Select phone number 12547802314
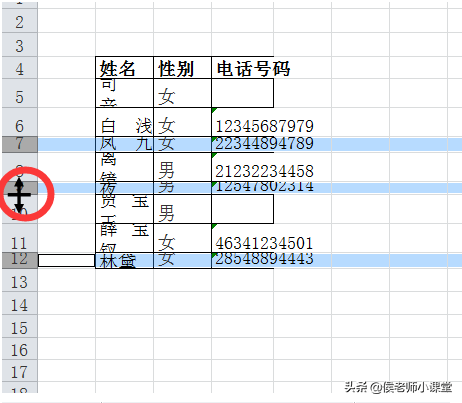 [x=264, y=187]
